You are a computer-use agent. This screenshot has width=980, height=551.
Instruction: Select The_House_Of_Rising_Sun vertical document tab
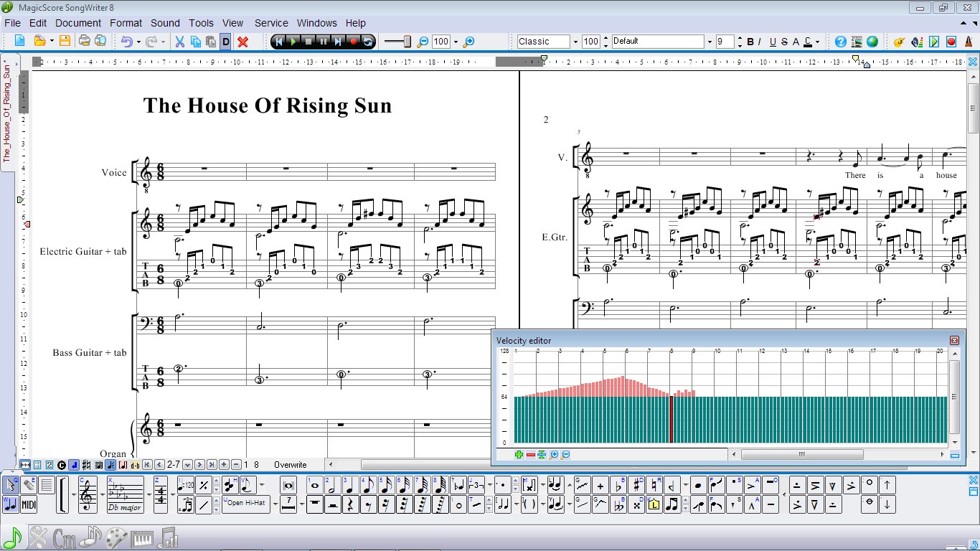tap(7, 111)
